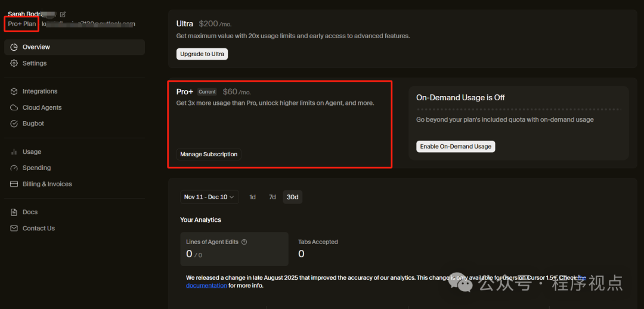Click the Lines of Agent Edits card

pos(234,249)
